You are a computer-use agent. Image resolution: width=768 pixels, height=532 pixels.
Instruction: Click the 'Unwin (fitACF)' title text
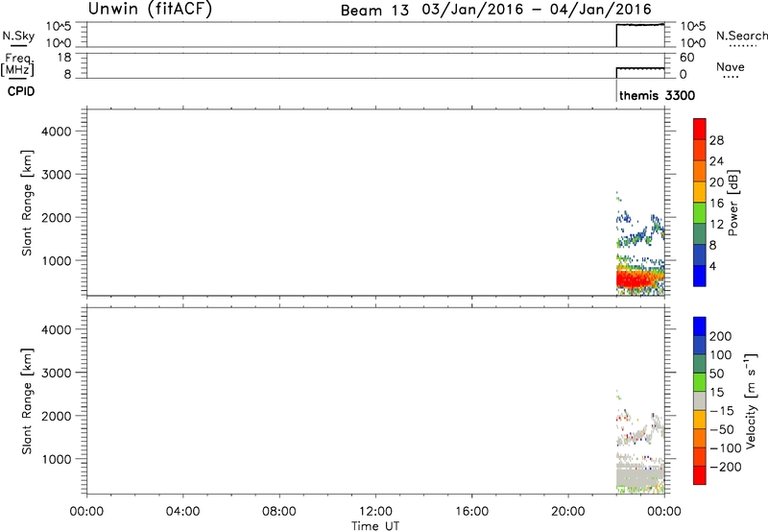tap(150, 9)
